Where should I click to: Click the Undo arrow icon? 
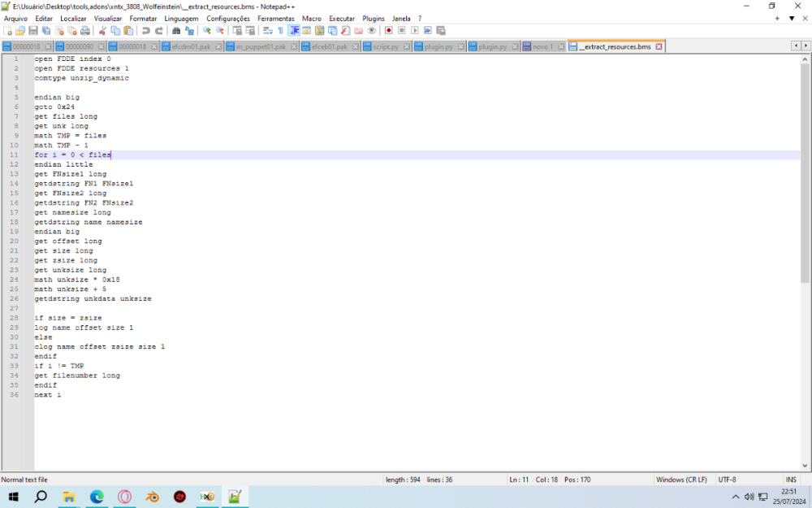tap(146, 31)
